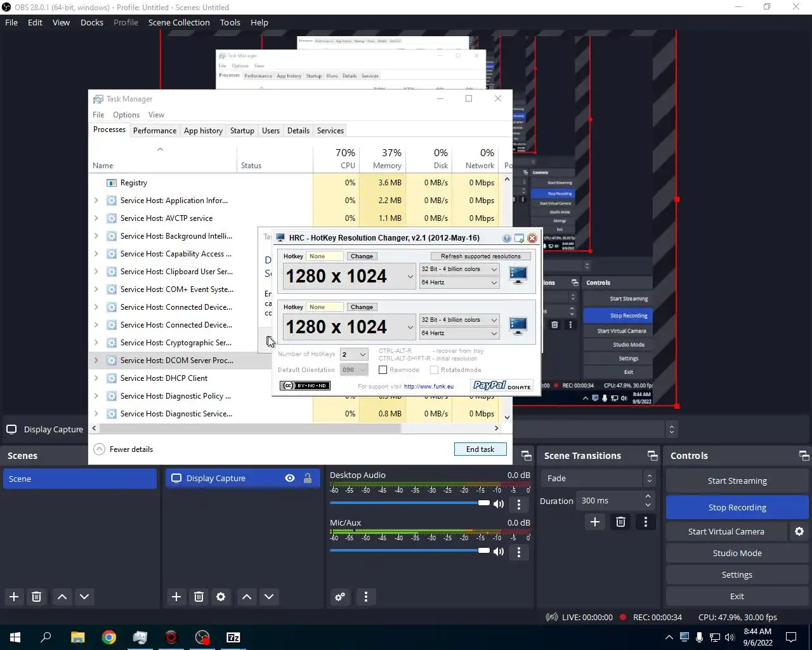Switch to Performance tab in Task Manager
The height and width of the screenshot is (650, 812).
(x=155, y=131)
